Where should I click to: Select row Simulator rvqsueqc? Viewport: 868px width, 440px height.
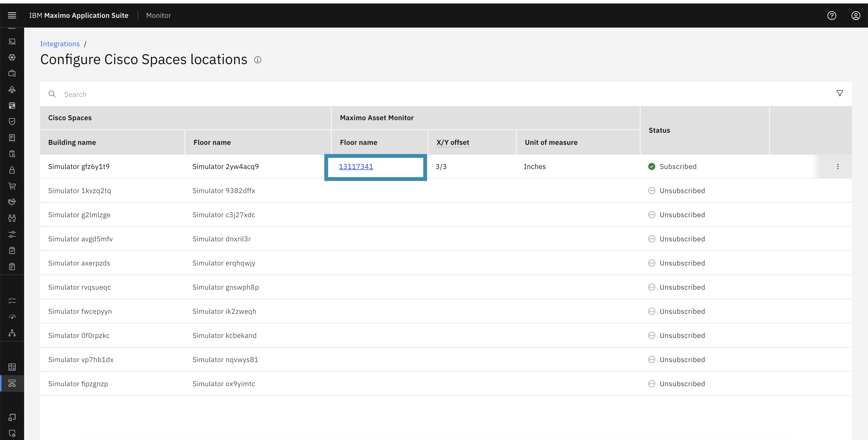point(446,287)
